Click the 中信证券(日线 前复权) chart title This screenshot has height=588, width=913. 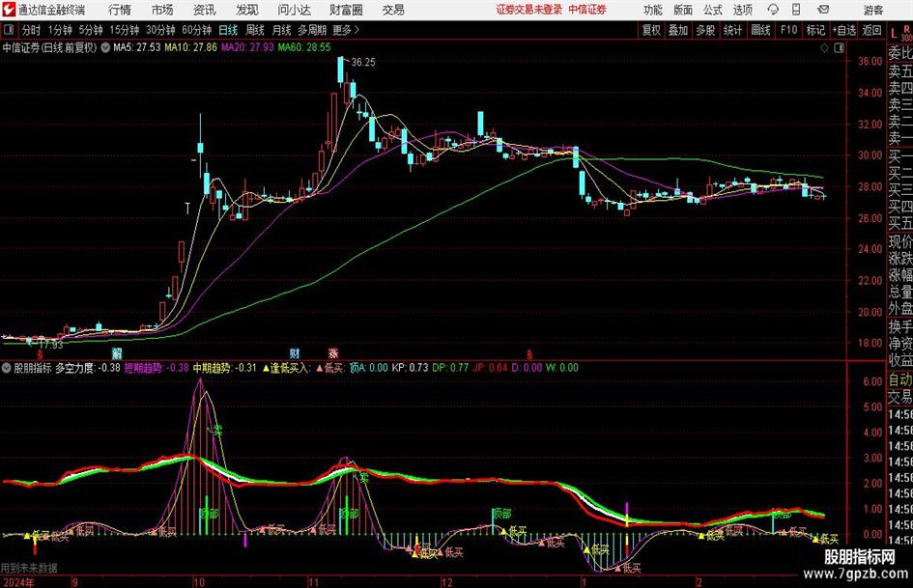click(x=49, y=47)
